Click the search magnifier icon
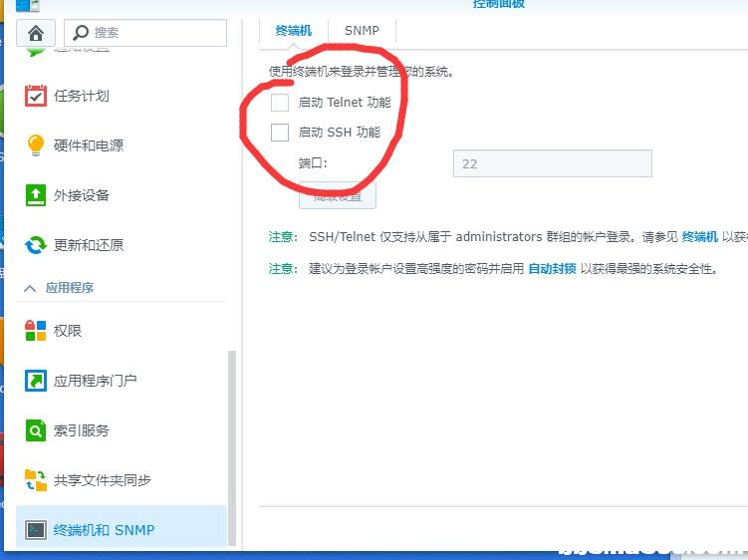Screen dimensions: 748x560 [80, 33]
